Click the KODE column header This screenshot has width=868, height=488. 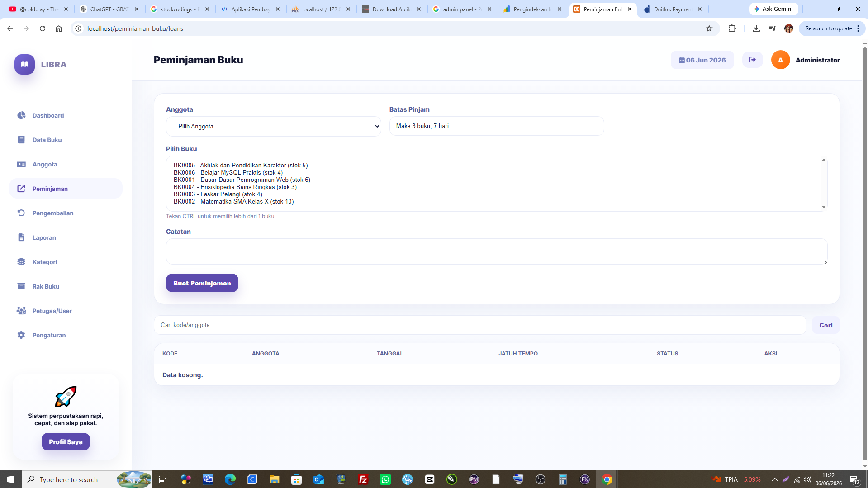click(x=170, y=354)
